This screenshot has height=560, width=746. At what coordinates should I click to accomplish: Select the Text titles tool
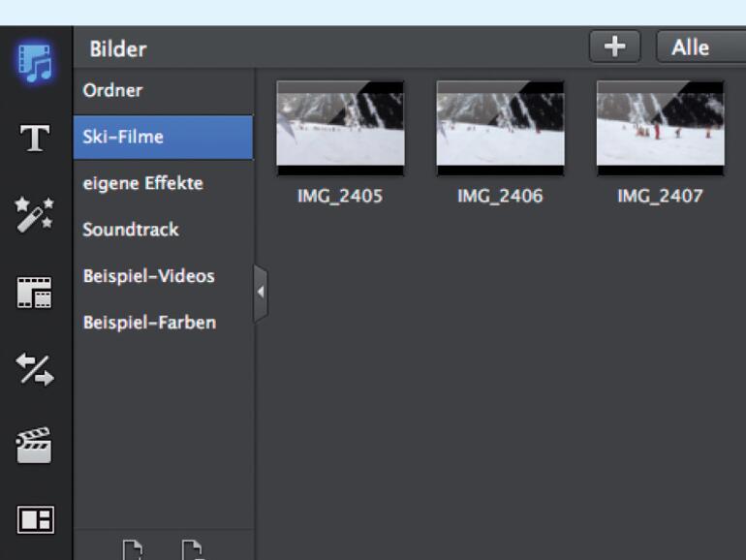[x=35, y=138]
